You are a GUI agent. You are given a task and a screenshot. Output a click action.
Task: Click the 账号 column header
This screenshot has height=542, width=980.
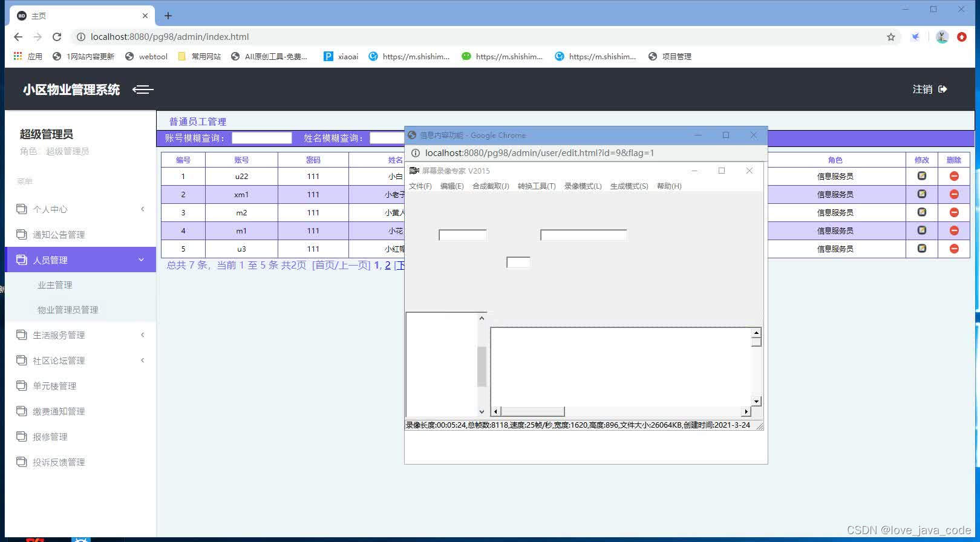(x=241, y=160)
